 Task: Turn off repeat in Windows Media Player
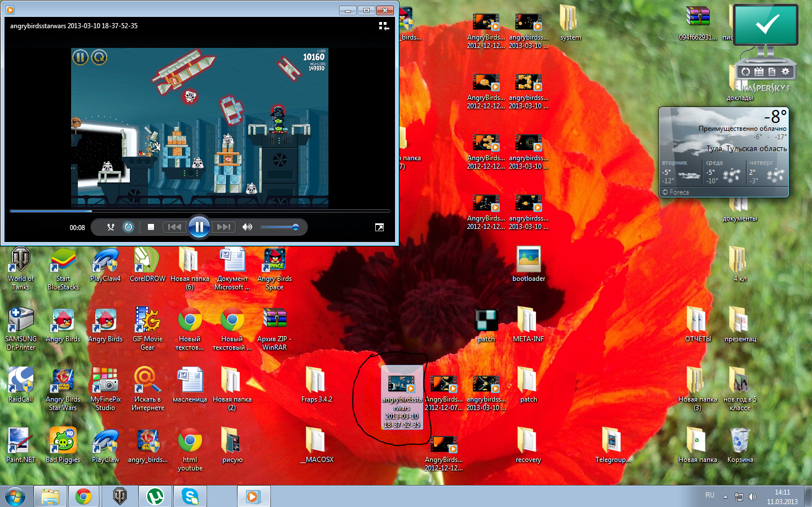(128, 227)
